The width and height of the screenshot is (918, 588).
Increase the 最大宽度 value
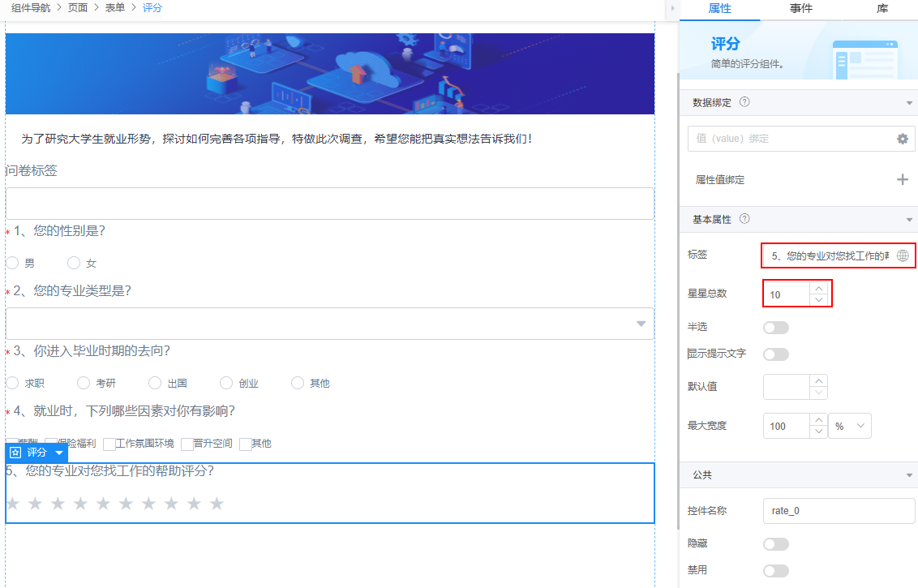coord(818,420)
